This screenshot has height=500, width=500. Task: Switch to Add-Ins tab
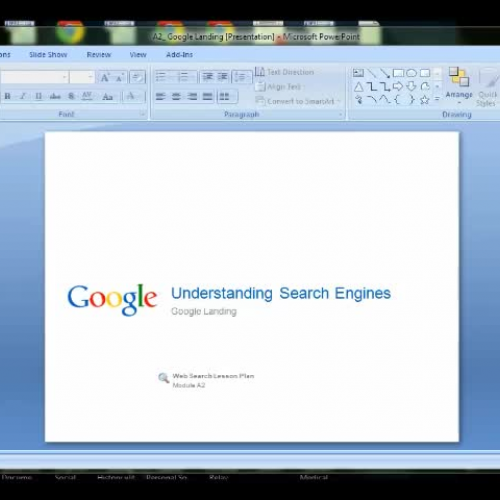point(179,55)
